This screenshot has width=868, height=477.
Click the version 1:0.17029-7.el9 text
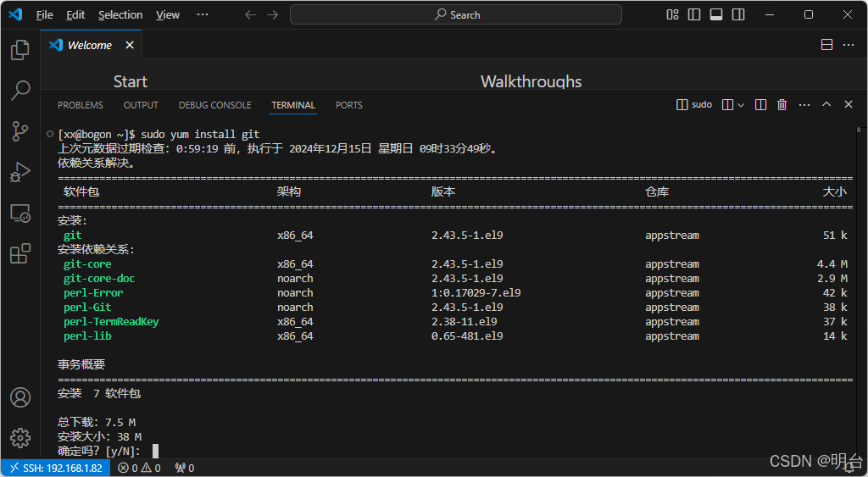[x=476, y=293]
